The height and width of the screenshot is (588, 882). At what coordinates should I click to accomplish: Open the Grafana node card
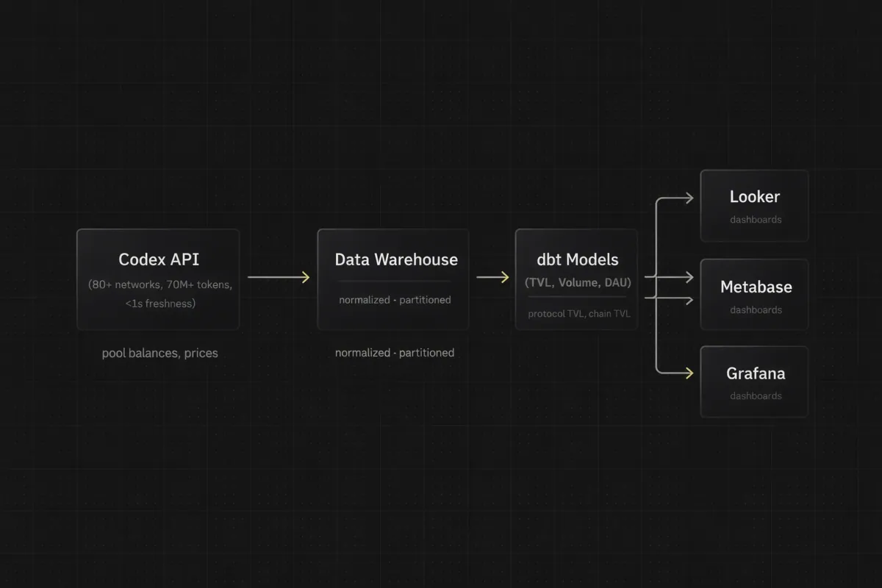[x=754, y=381]
